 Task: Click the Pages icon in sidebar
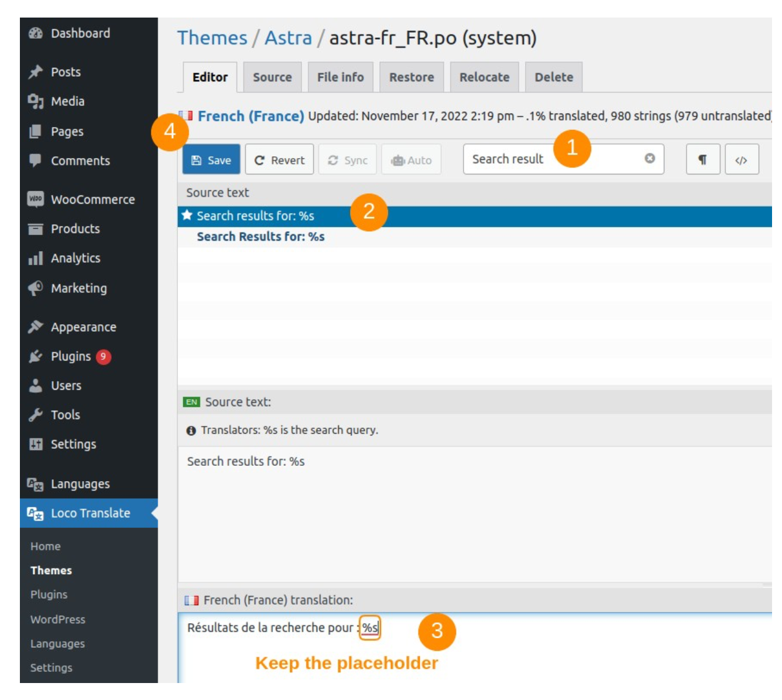36,131
